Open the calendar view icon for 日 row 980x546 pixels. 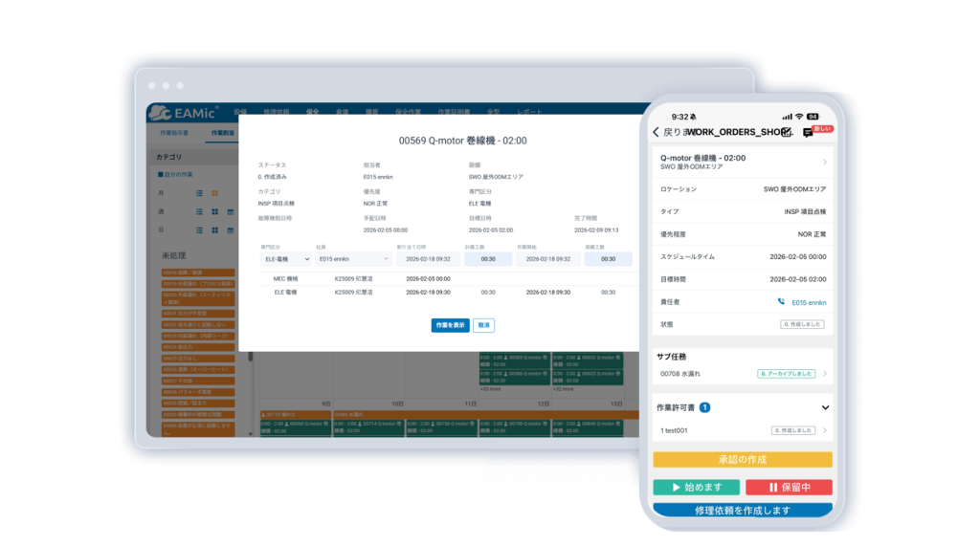click(x=230, y=230)
